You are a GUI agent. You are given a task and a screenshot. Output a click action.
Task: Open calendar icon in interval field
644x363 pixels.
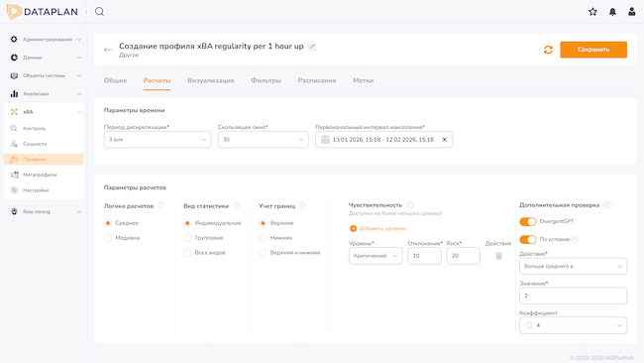click(325, 140)
